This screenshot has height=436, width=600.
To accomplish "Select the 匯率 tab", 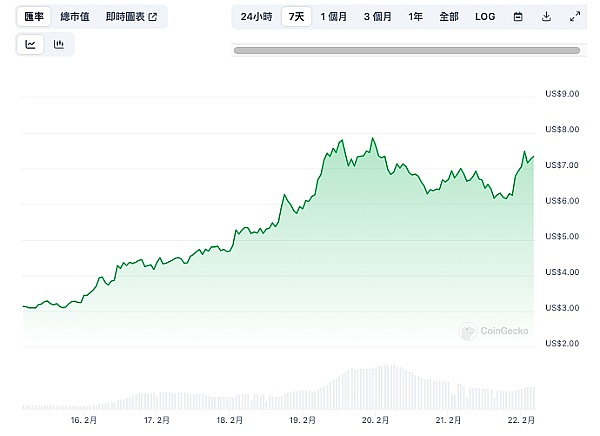I will click(x=36, y=17).
